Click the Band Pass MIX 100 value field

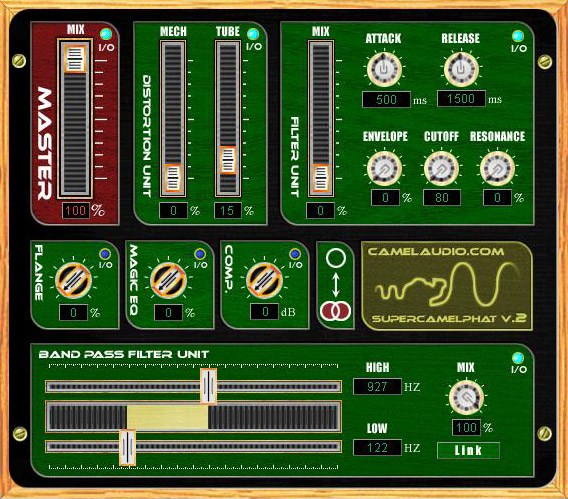click(x=467, y=428)
